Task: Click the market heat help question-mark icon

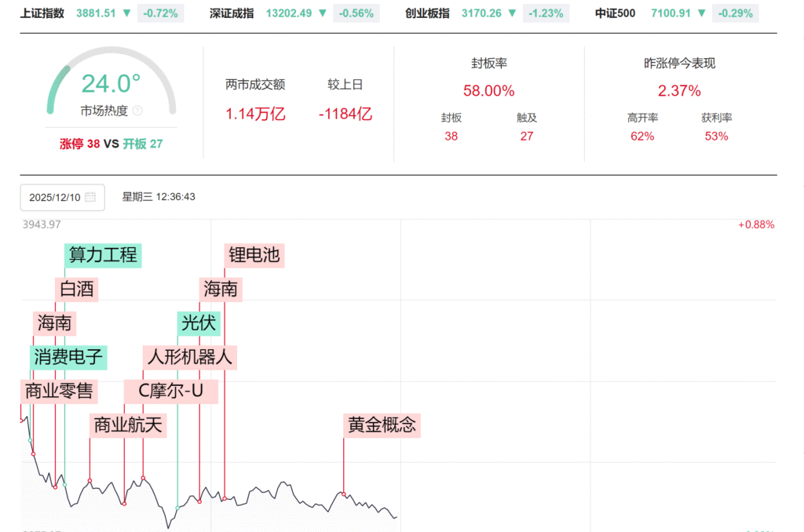Action: [x=137, y=111]
